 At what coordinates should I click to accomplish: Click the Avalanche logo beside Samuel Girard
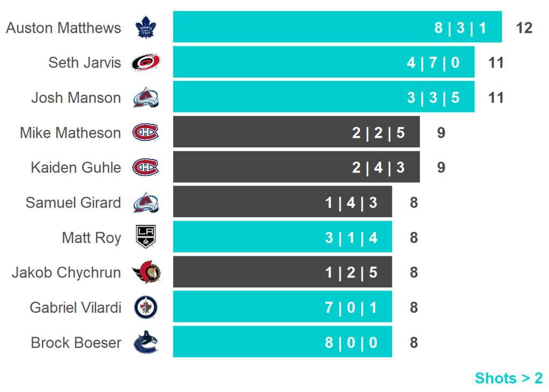coord(145,203)
